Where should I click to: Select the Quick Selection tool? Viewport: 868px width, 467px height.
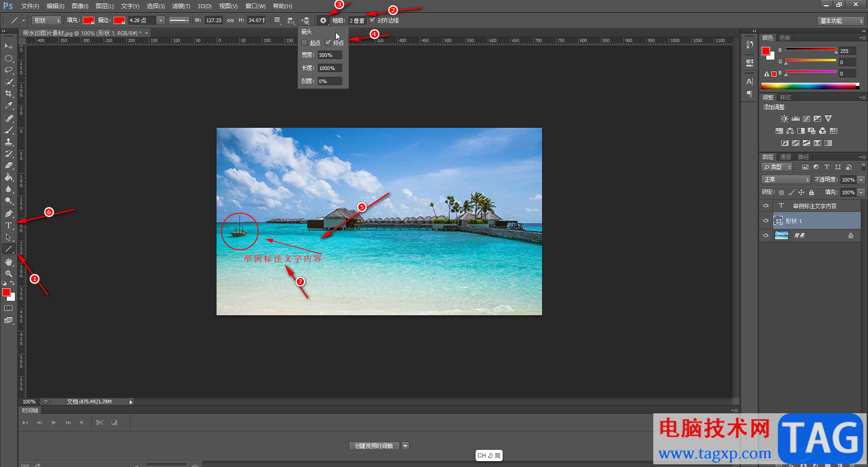tap(9, 82)
